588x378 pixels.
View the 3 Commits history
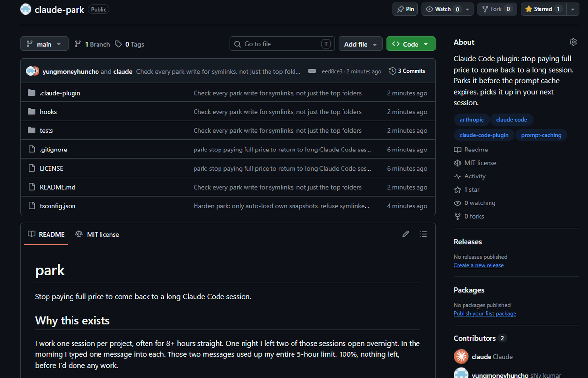click(407, 71)
